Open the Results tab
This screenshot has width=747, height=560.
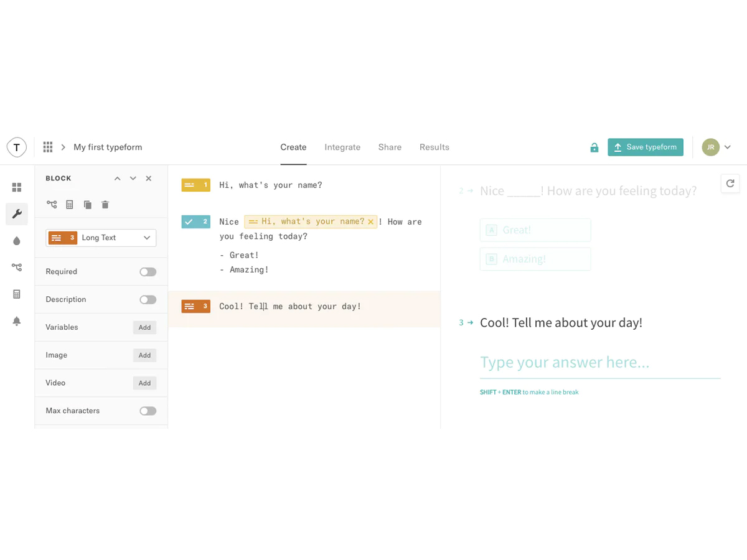[x=434, y=147]
